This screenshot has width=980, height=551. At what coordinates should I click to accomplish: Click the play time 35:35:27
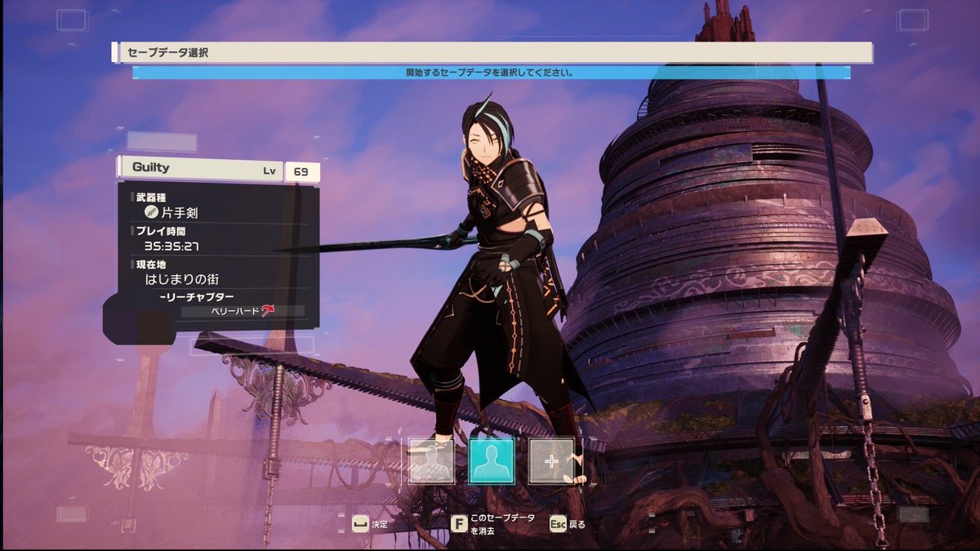[173, 245]
